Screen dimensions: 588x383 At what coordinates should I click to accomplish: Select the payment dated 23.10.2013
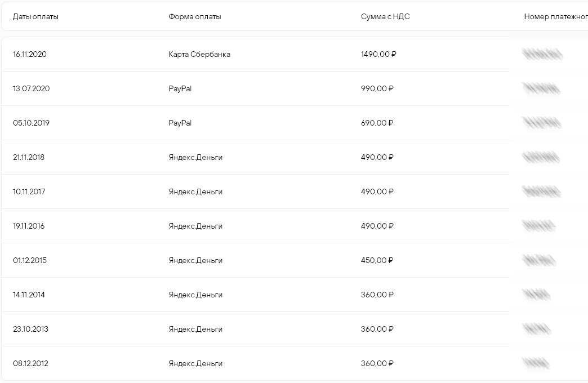(256, 329)
